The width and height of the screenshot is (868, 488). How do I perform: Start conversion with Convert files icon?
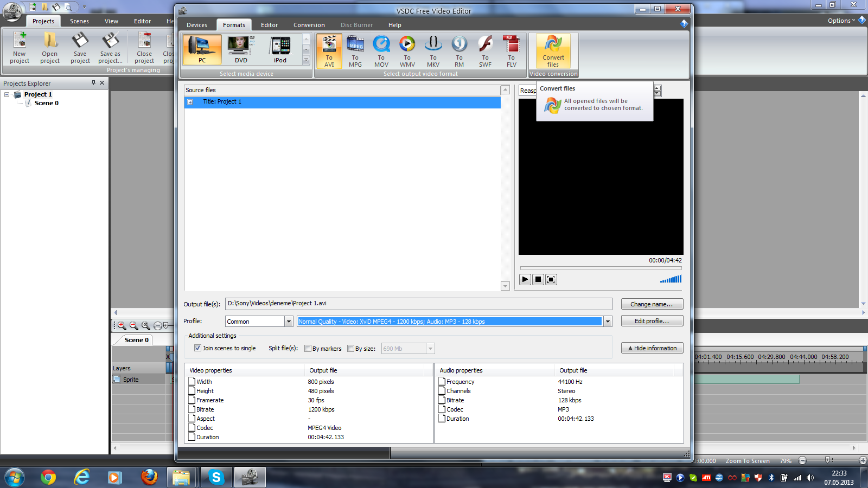[553, 51]
